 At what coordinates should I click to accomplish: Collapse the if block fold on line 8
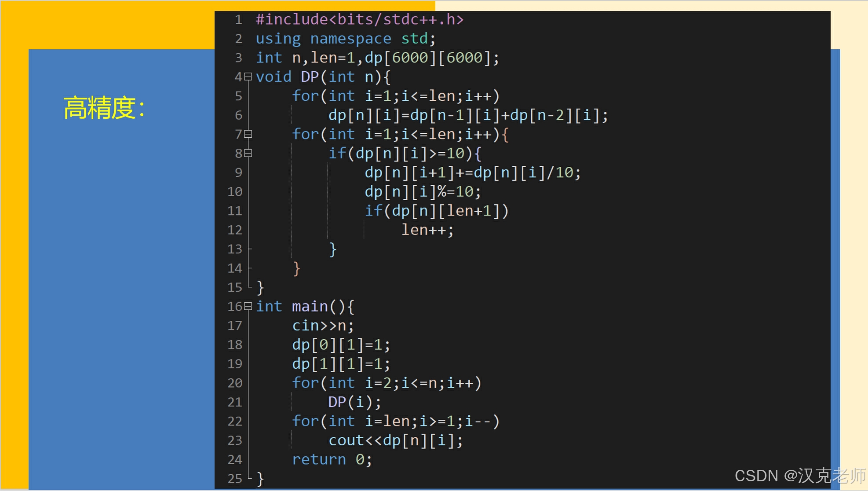(248, 153)
